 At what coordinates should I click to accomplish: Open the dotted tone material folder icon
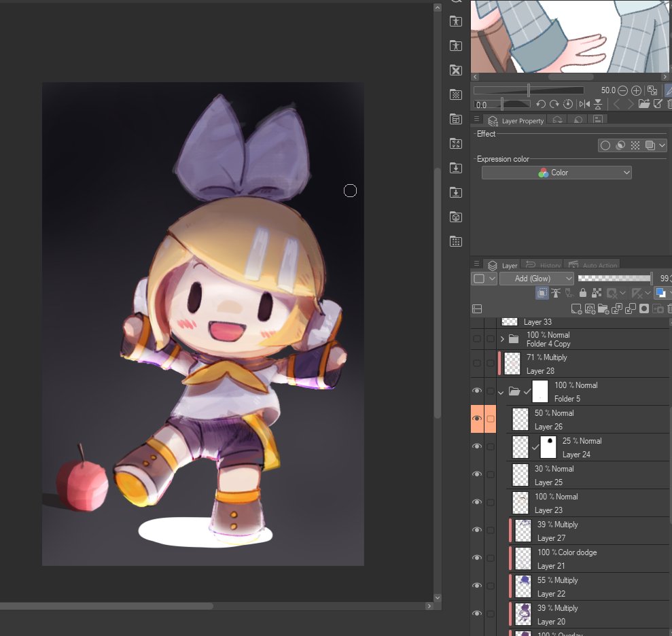(456, 95)
